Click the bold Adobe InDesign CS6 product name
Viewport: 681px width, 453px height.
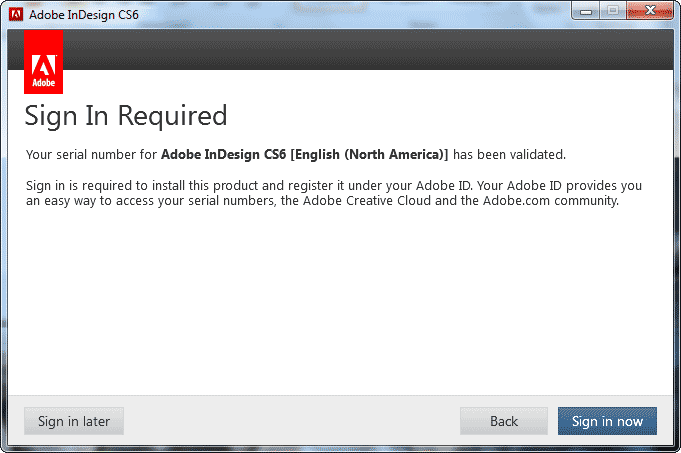coord(304,154)
